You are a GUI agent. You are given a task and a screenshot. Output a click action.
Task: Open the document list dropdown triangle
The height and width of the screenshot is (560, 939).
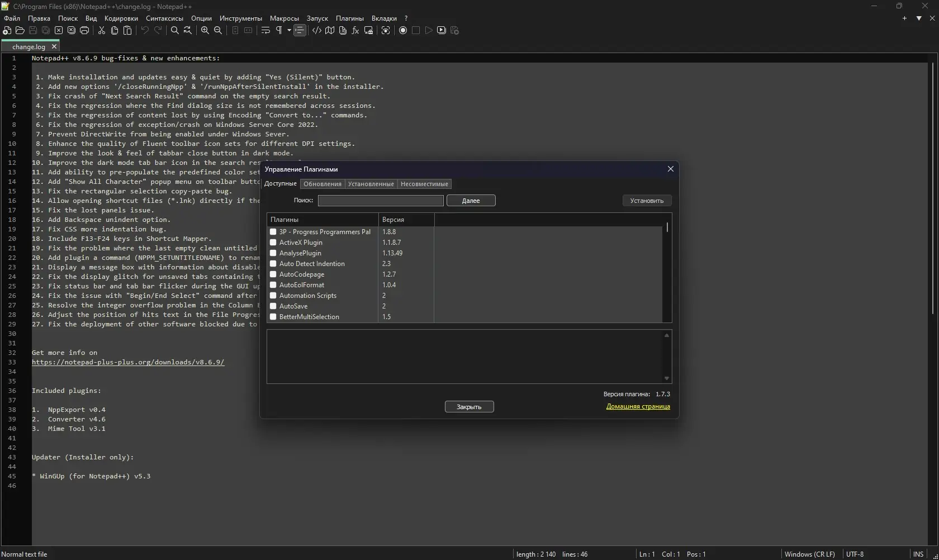tap(919, 18)
